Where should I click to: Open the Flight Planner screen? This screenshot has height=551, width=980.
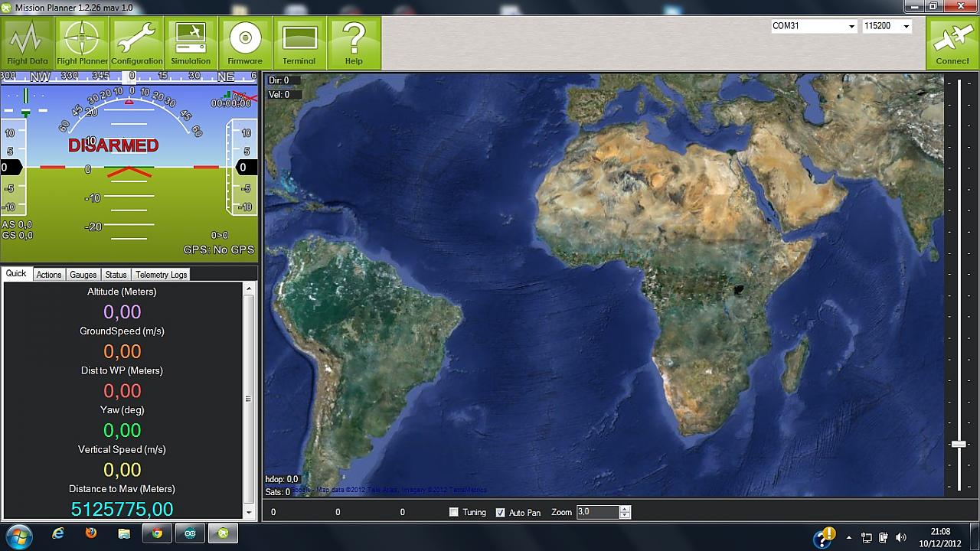pyautogui.click(x=82, y=43)
